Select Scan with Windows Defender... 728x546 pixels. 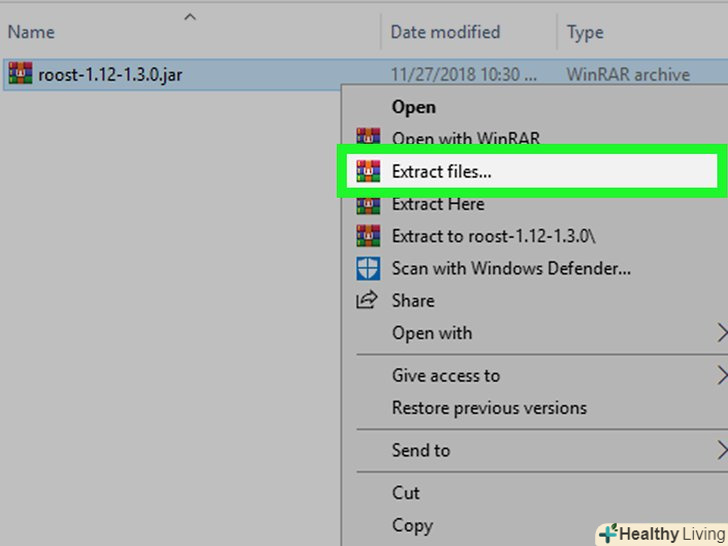point(511,268)
